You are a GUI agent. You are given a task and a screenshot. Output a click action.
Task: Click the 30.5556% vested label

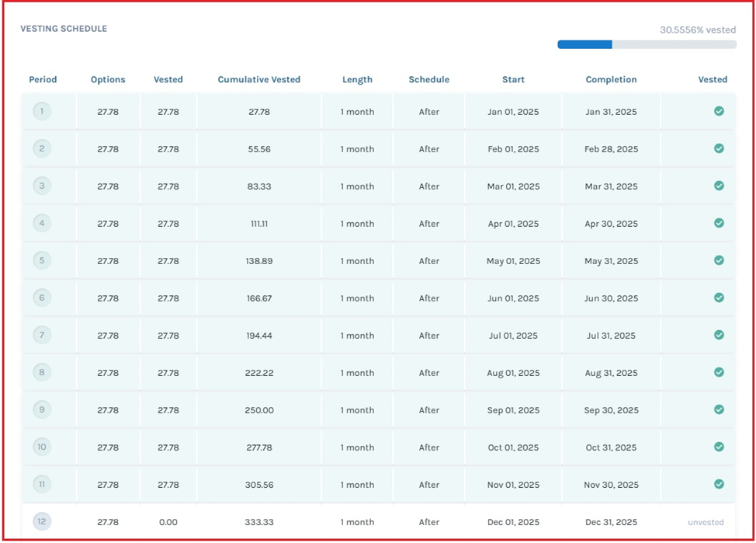pyautogui.click(x=697, y=30)
